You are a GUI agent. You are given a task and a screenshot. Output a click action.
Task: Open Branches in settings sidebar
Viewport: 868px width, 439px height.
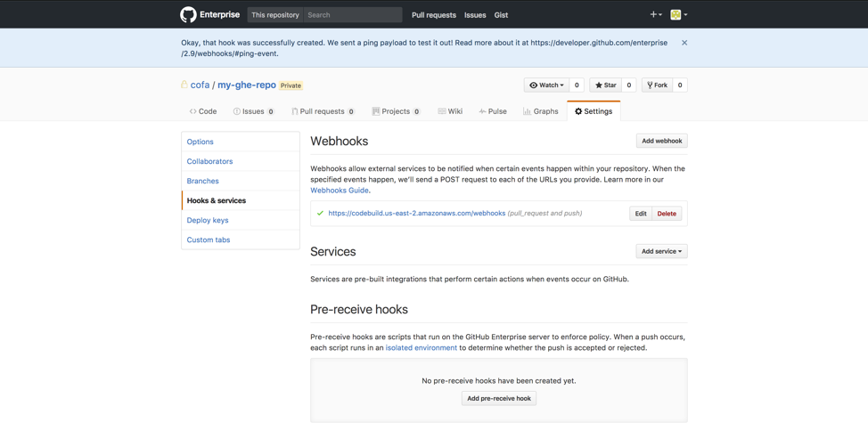(241, 181)
